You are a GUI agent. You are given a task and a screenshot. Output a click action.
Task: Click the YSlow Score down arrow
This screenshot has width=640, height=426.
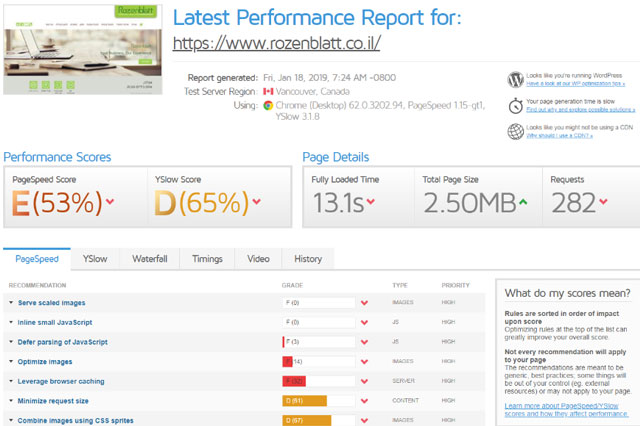256,201
